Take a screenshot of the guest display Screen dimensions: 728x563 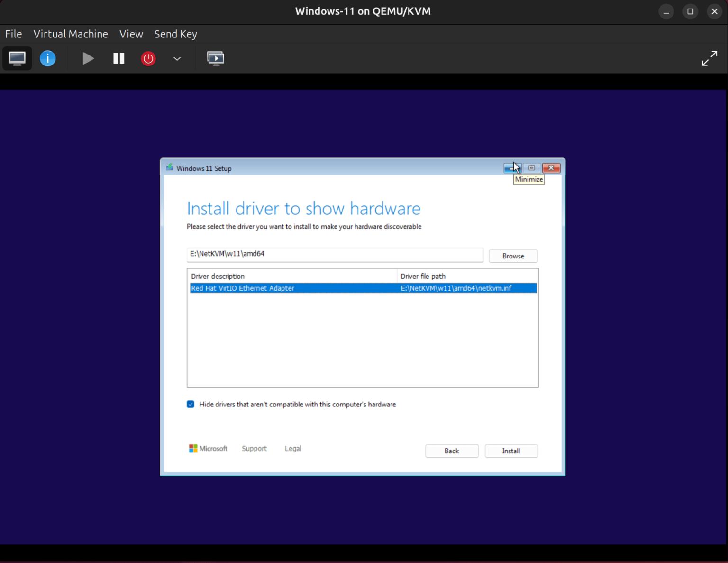216,58
